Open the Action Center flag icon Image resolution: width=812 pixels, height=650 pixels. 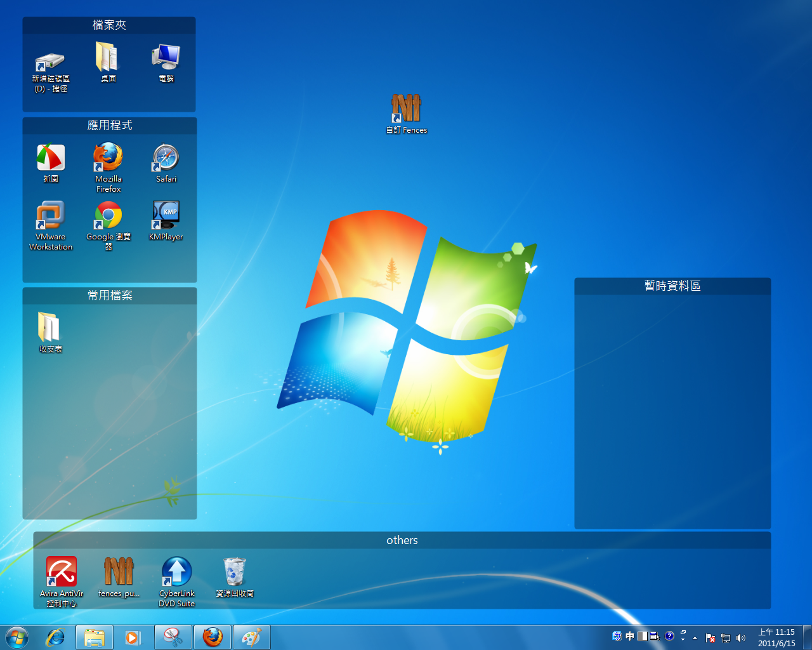(x=710, y=638)
